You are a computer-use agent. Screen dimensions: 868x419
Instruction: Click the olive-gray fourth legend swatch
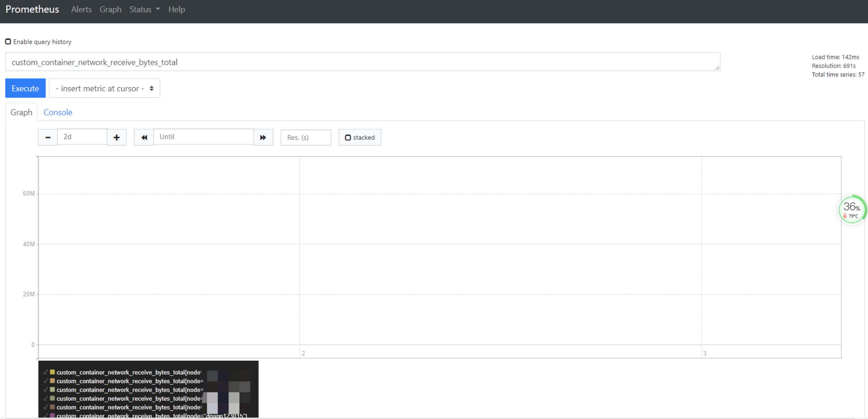[x=53, y=398]
